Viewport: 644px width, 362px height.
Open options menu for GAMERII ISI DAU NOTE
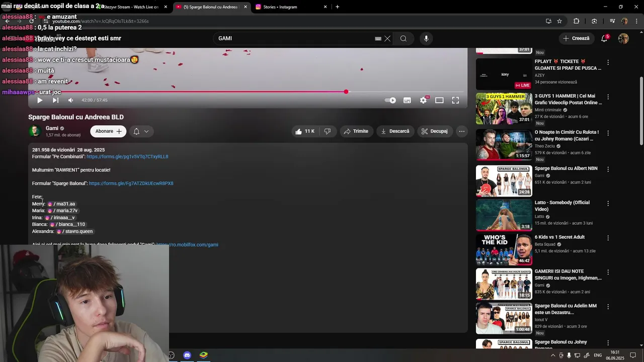pos(608,273)
